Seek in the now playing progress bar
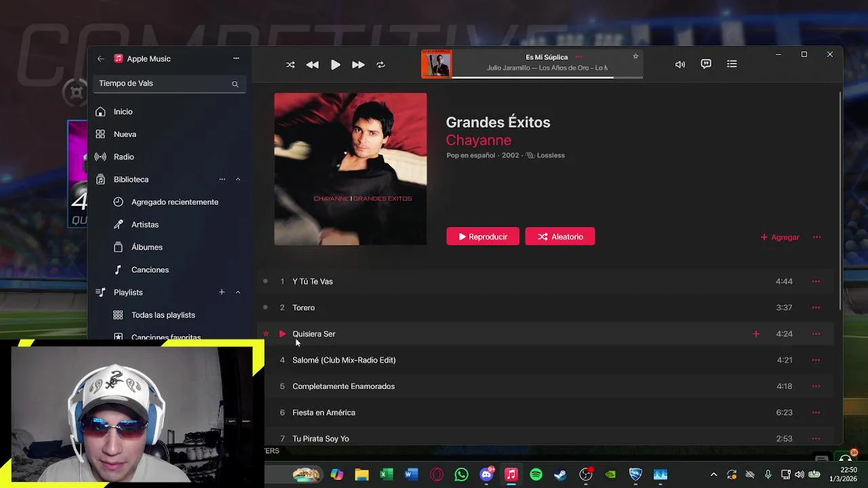Viewport: 868px width, 488px height. click(x=547, y=77)
